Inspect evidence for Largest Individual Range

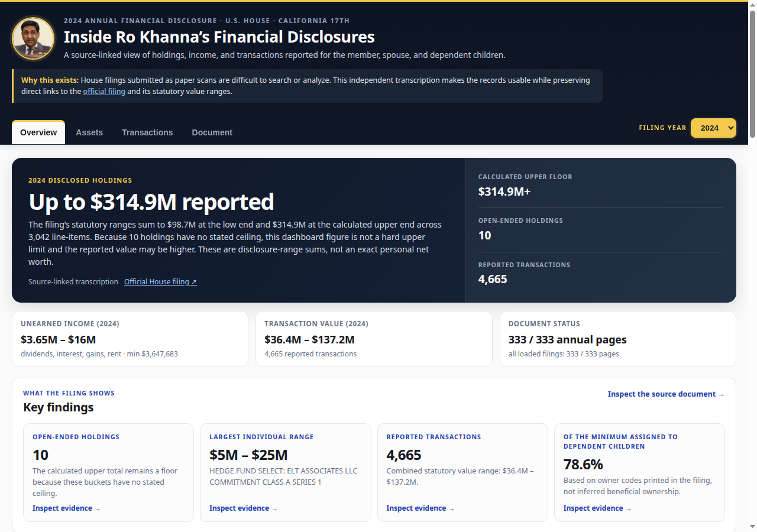[x=243, y=508]
